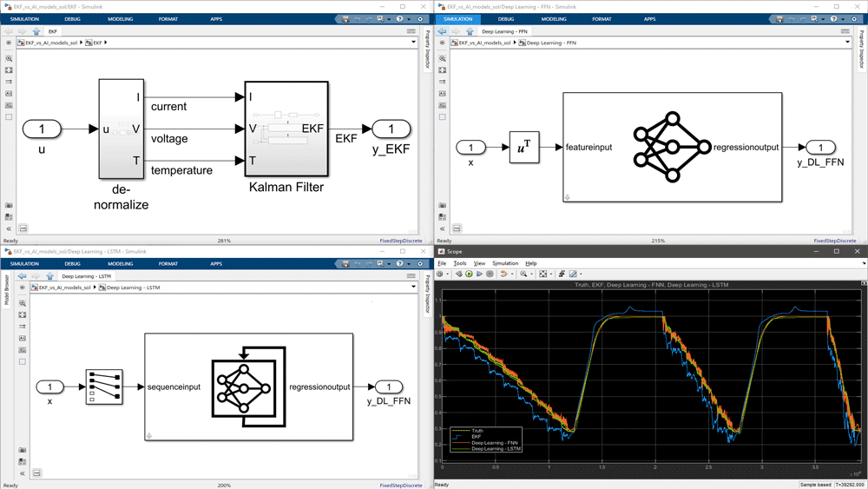Toggle Property Inspector in the EKF window
The height and width of the screenshot is (489, 868).
pos(427,50)
